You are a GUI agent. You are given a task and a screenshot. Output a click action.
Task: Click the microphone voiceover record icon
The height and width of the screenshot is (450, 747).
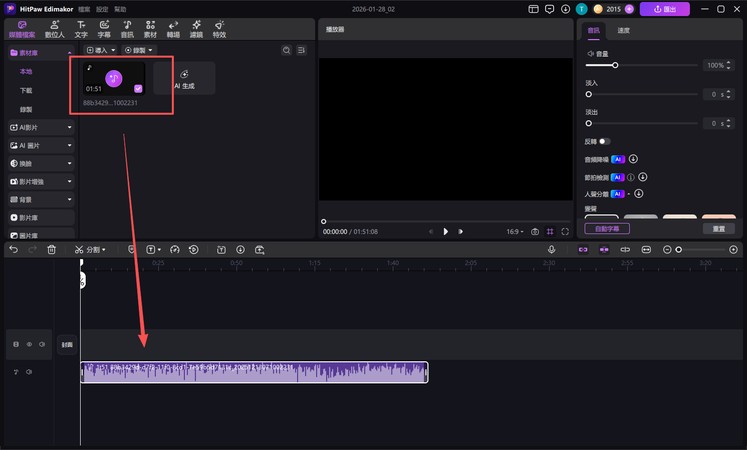[551, 249]
